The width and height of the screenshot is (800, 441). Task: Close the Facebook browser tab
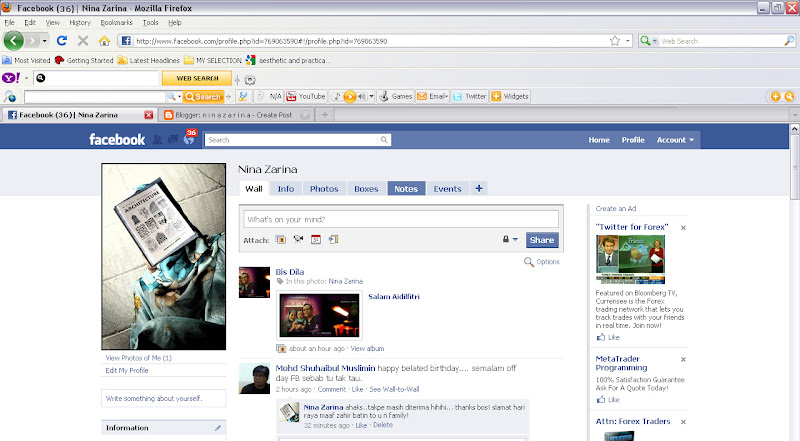coord(148,115)
